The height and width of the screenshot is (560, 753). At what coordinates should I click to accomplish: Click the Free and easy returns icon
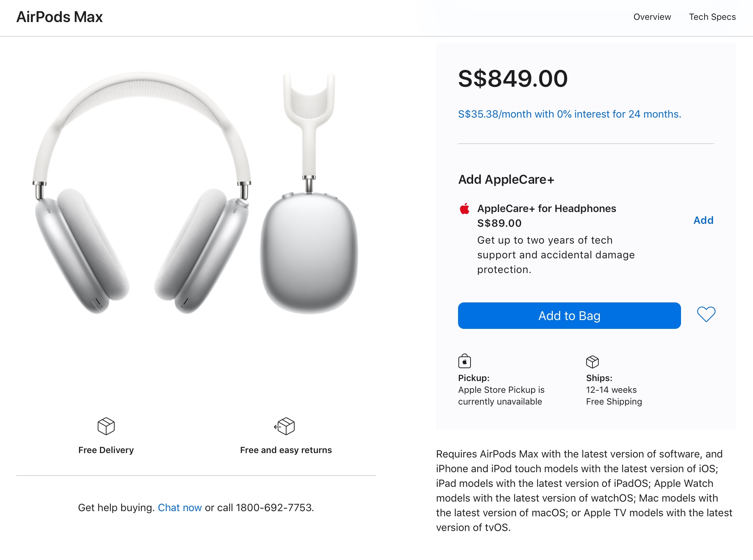[285, 426]
